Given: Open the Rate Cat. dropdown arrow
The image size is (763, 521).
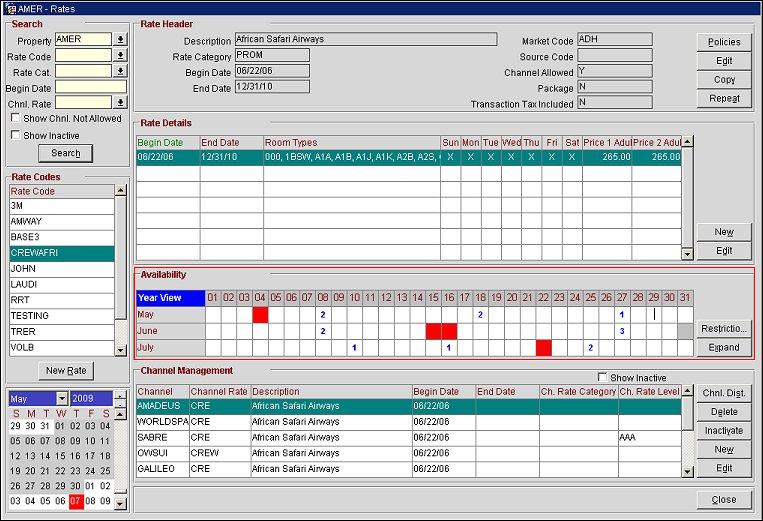Looking at the screenshot, I should pyautogui.click(x=120, y=71).
